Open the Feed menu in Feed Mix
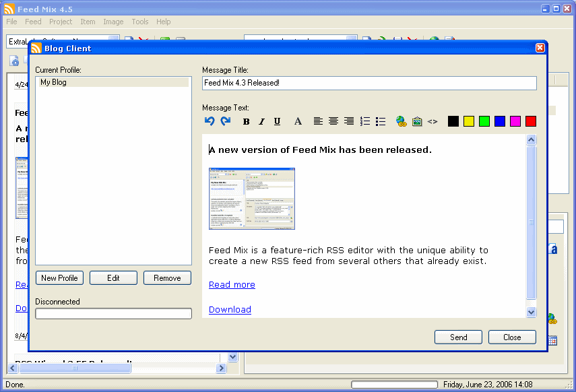Viewport: 576px width, 392px height. 33,22
